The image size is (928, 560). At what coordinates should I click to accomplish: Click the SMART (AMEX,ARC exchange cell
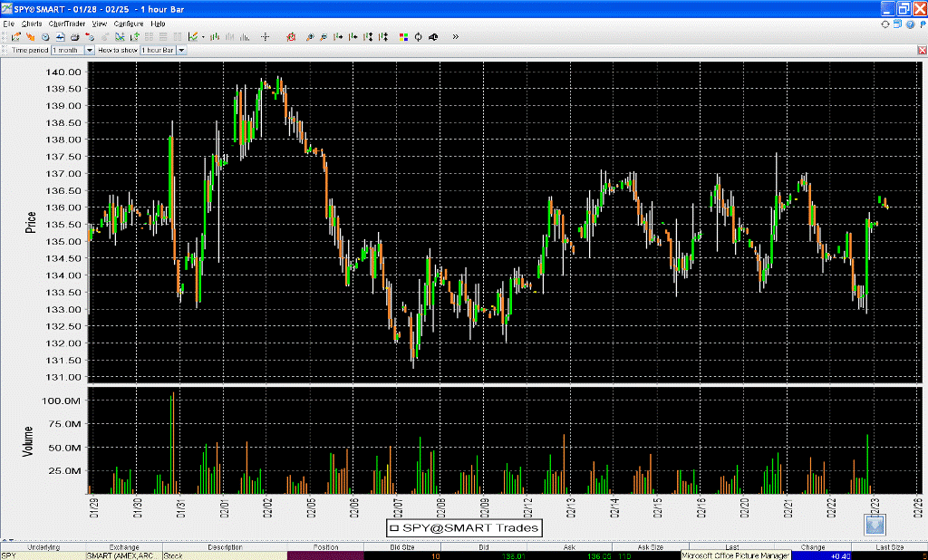pyautogui.click(x=124, y=555)
